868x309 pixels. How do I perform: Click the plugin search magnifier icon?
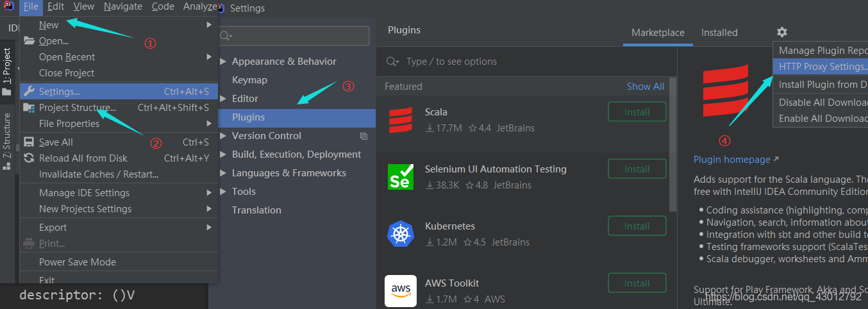click(x=392, y=62)
